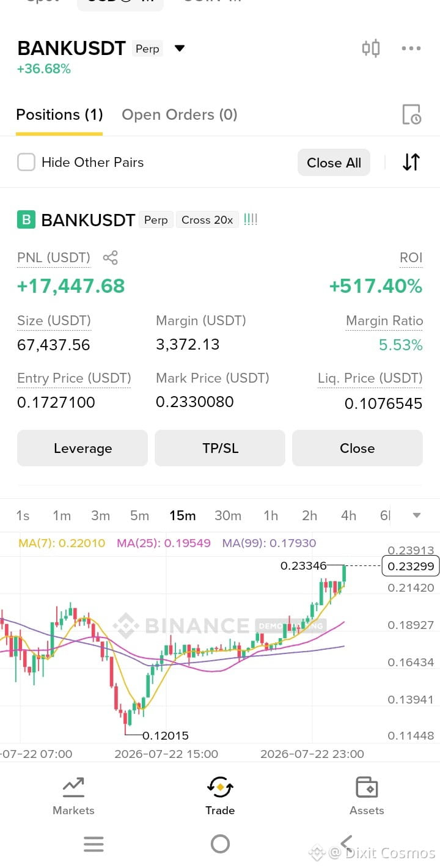The width and height of the screenshot is (440, 868).
Task: Select the 15m chart interval
Action: [x=182, y=515]
